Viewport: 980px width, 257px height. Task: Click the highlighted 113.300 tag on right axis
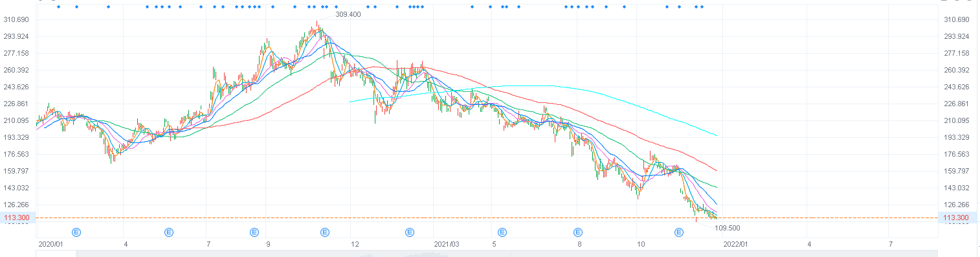[x=957, y=218]
